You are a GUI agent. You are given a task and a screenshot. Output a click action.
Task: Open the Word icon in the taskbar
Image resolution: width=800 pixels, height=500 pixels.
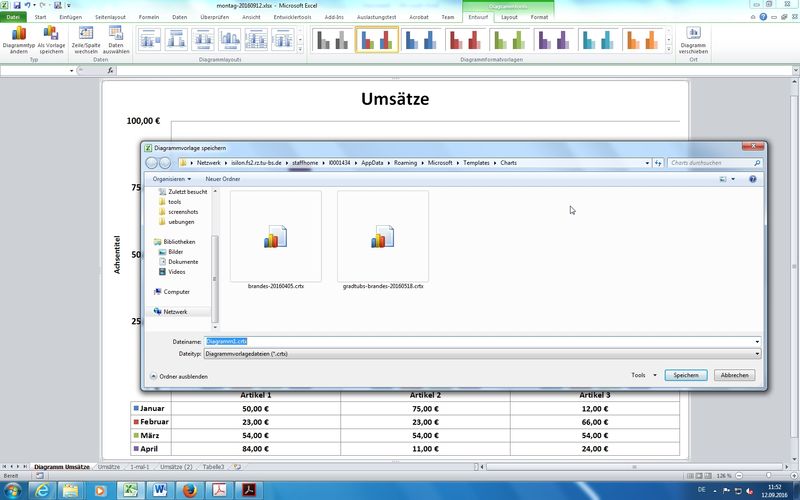click(159, 489)
